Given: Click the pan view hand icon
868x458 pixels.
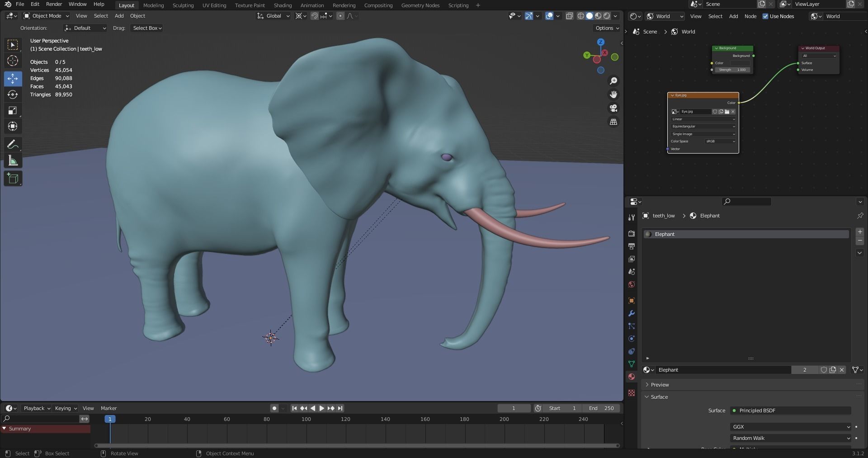Looking at the screenshot, I should (x=613, y=94).
